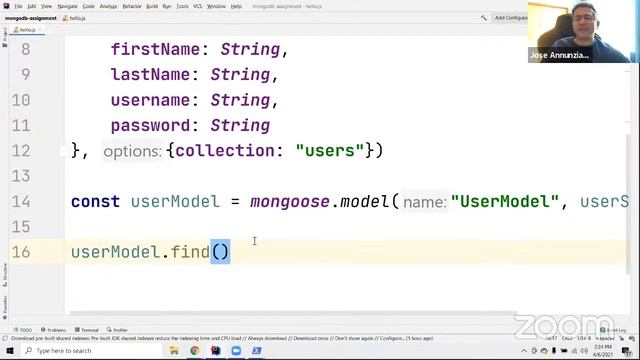This screenshot has width=640, height=360.
Task: Click the const keyword on line 14
Action: click(x=96, y=202)
